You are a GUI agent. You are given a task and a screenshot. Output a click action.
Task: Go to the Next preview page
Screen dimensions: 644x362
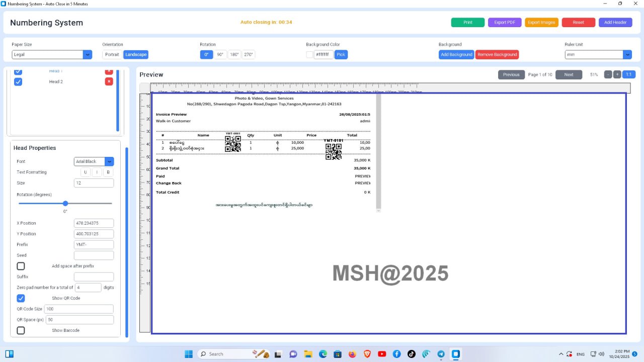tap(569, 74)
